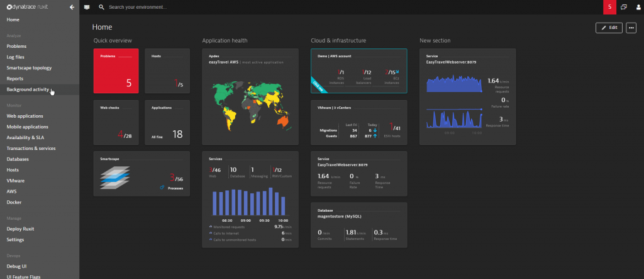This screenshot has width=644, height=279.
Task: Open the red problems counter badge showing 5
Action: point(609,7)
